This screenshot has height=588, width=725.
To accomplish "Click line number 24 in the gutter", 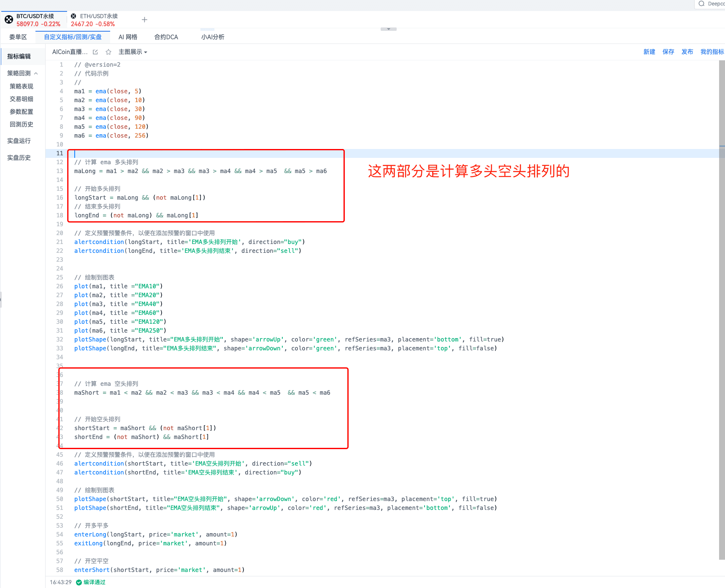I will pos(60,268).
